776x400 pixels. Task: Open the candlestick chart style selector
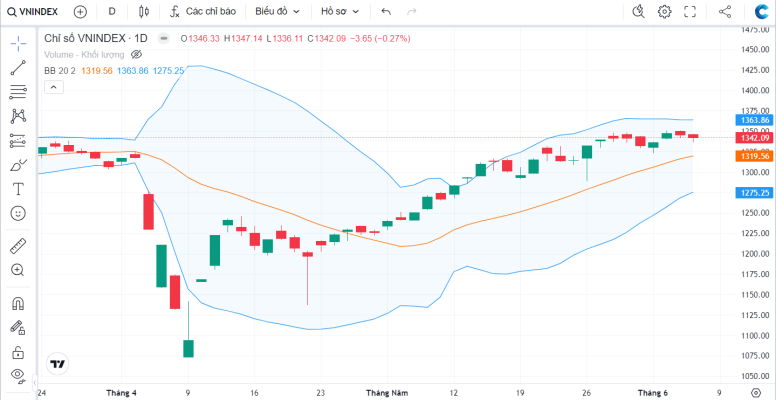144,12
